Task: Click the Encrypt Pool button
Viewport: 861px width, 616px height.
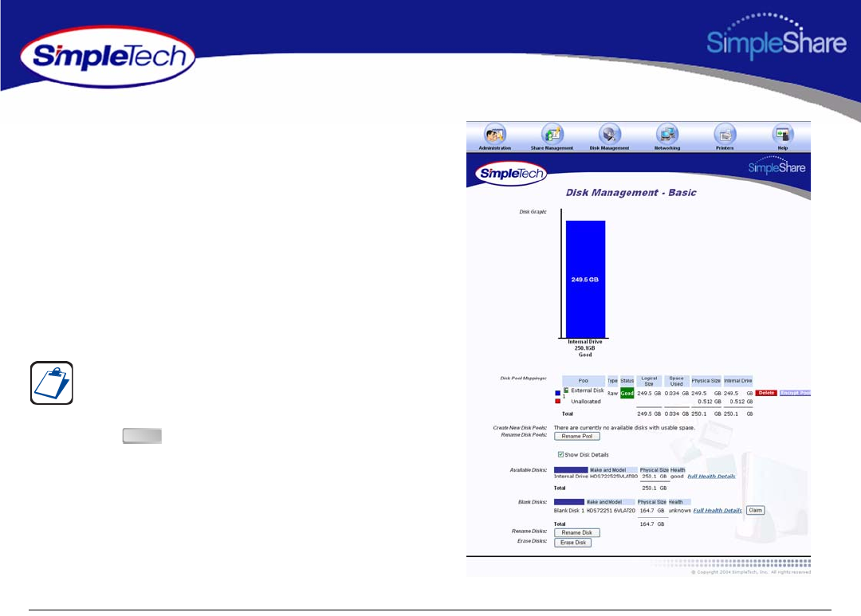Action: [x=795, y=393]
